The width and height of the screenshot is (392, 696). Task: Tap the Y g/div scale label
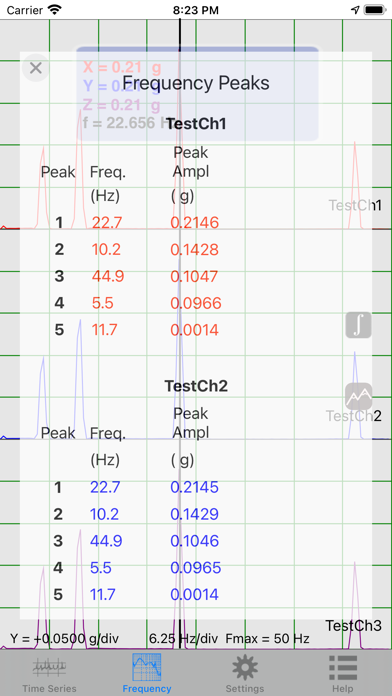click(64, 639)
